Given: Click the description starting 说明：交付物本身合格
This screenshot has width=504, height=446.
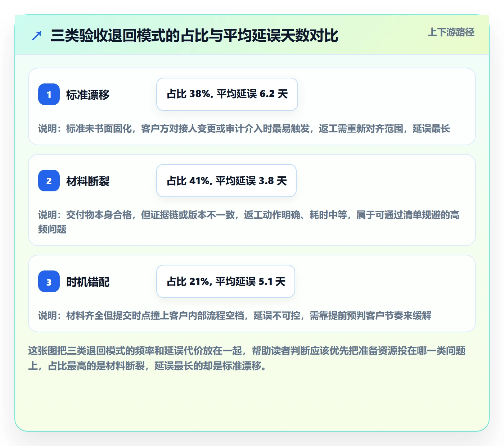Looking at the screenshot, I should (x=249, y=222).
